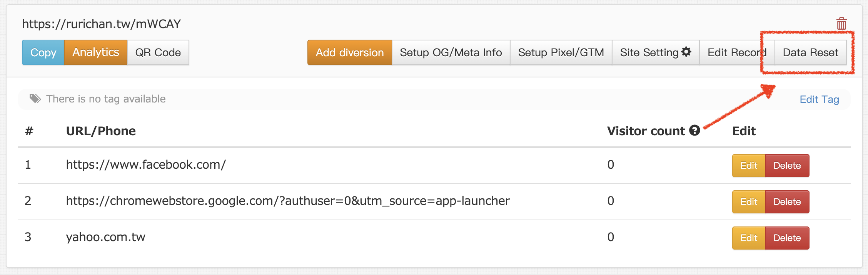Screen dimensions: 868x275
Task: Click the Data Reset button
Action: pos(810,52)
